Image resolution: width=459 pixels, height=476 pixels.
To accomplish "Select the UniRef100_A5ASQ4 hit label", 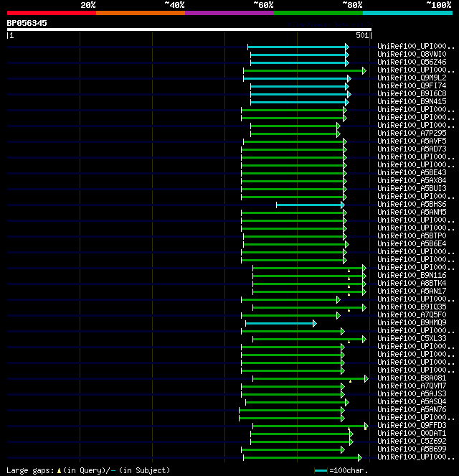I will point(412,401).
